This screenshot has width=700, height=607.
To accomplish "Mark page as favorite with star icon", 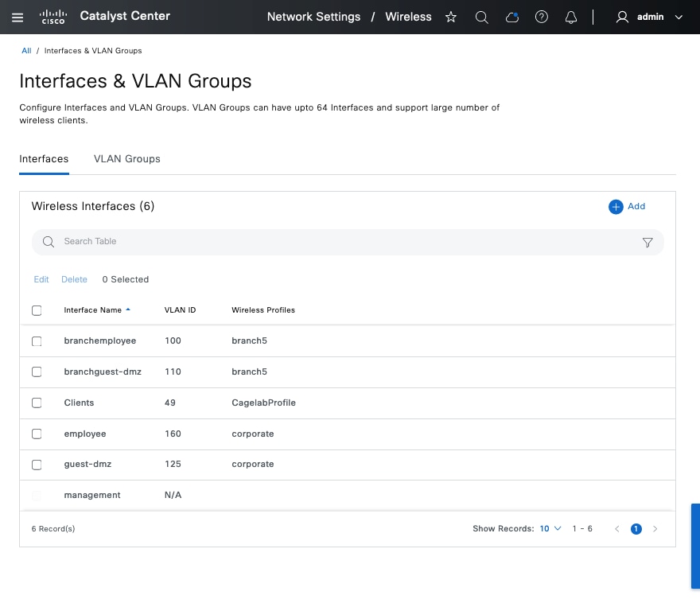I will click(x=451, y=17).
